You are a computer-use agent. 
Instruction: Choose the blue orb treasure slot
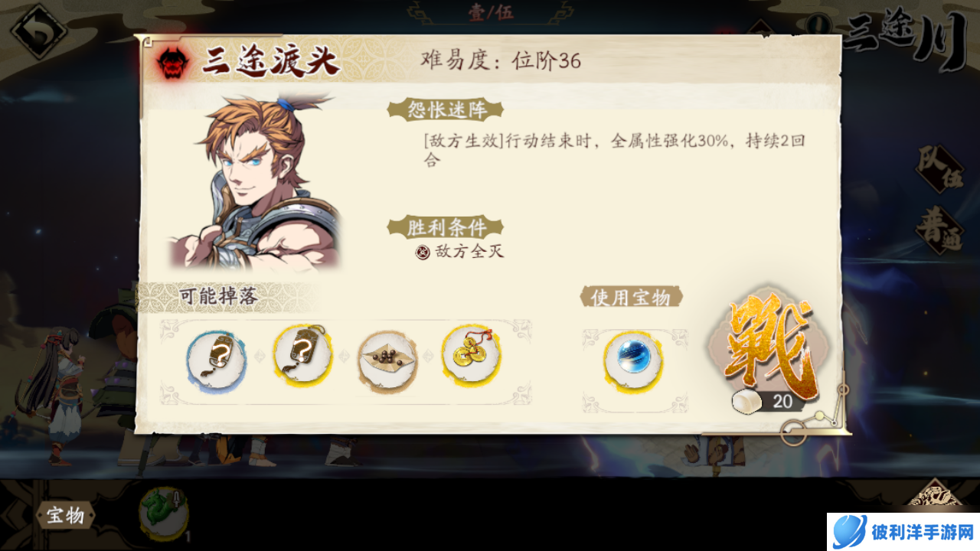point(633,360)
